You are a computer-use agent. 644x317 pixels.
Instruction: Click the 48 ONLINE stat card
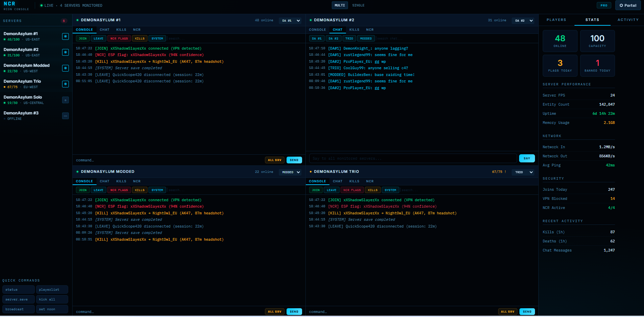pyautogui.click(x=560, y=41)
